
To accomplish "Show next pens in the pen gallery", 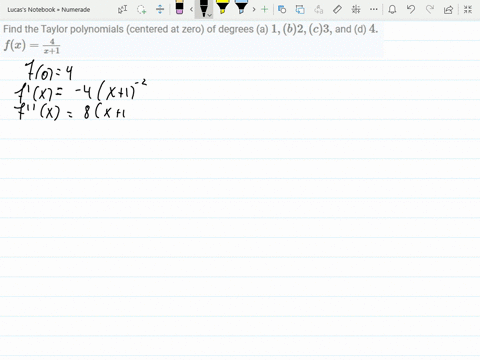I will (254, 9).
